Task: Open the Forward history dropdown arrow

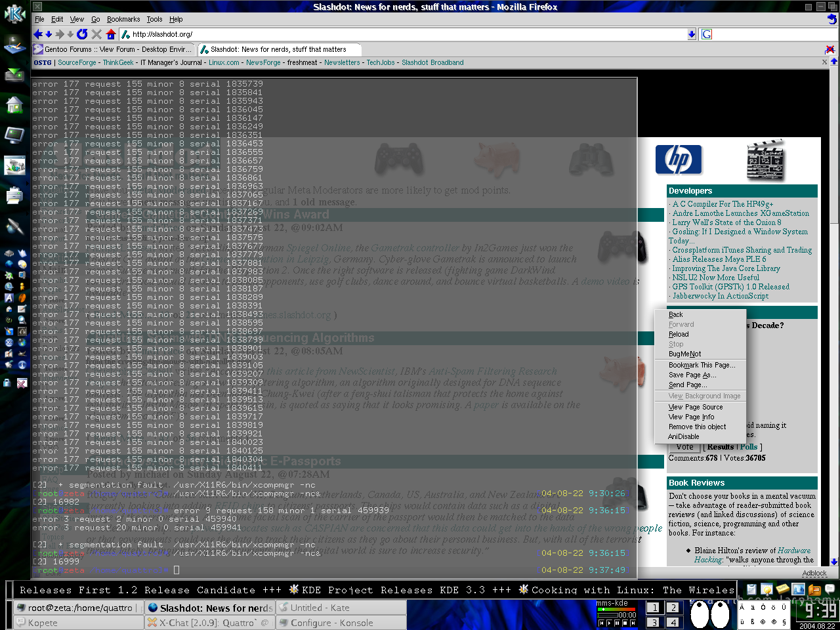Action: point(70,34)
